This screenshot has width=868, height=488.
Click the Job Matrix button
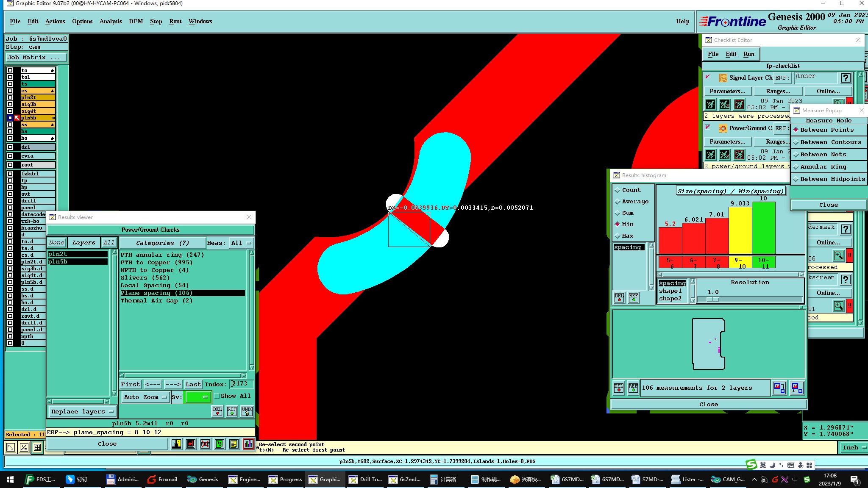tap(36, 58)
